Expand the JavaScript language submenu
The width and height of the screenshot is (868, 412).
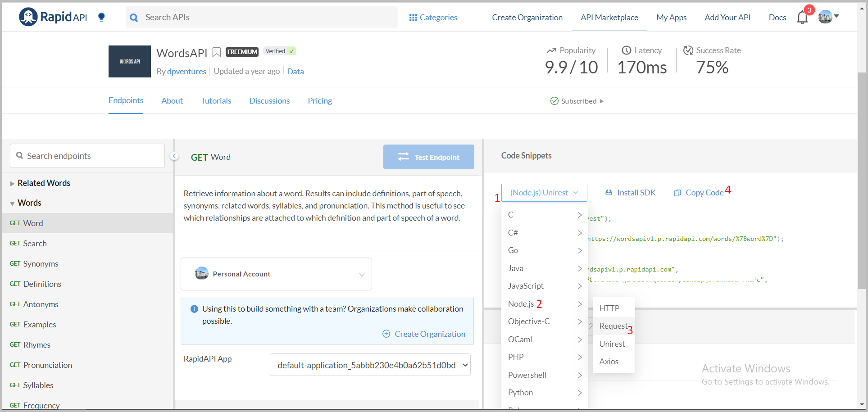point(544,286)
